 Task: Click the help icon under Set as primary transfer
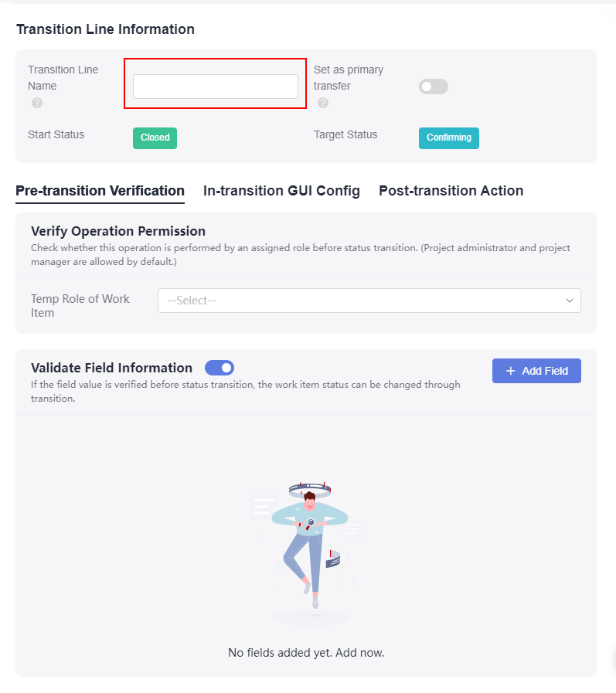point(323,103)
